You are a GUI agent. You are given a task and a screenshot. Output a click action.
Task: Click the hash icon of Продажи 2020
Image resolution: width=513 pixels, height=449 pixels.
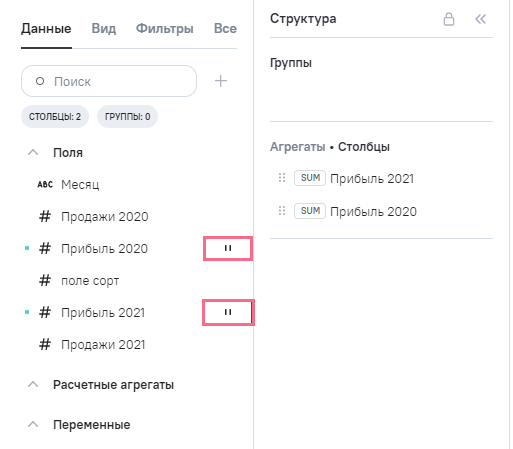[x=45, y=216]
